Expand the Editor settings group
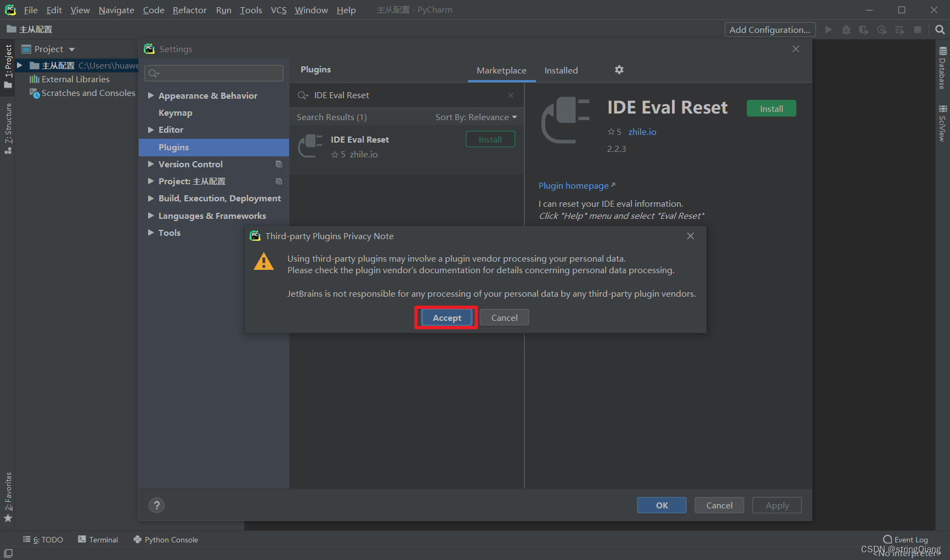 pyautogui.click(x=151, y=129)
